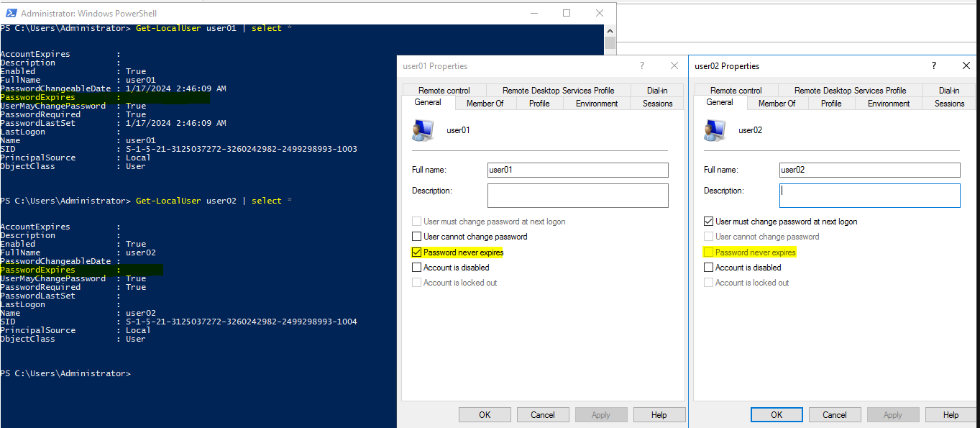Open Remote Desktop Services Profile tab in user02 Properties

tap(850, 91)
